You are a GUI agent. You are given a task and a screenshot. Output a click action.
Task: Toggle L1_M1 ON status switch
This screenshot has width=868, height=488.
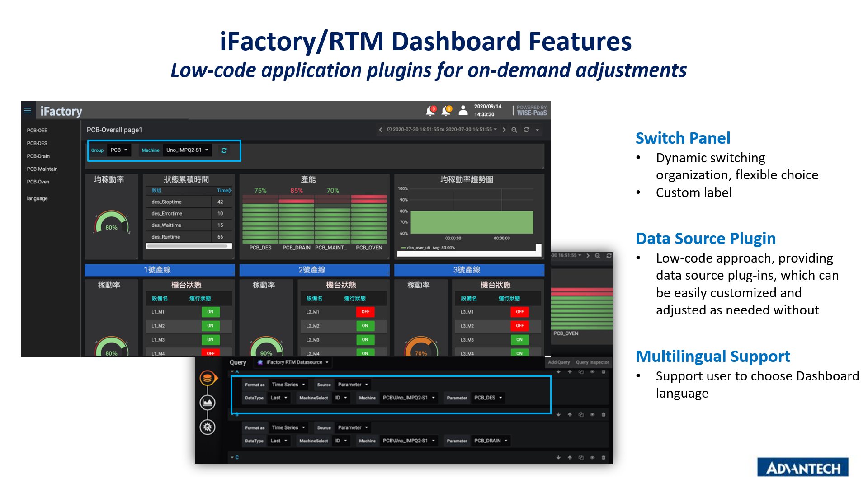point(210,312)
